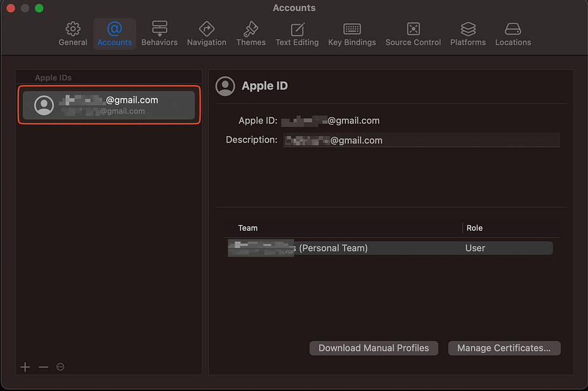
Task: Open Manage Certificates dialog
Action: [504, 348]
